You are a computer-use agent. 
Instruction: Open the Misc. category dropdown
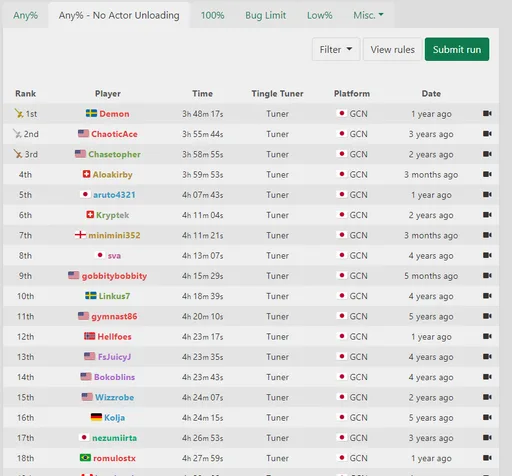pos(368,15)
